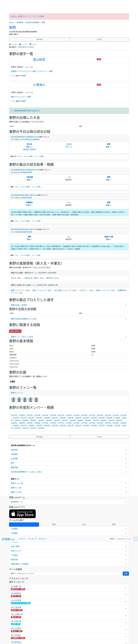Open 2位 林田滉生 ranking row

[69, 595]
